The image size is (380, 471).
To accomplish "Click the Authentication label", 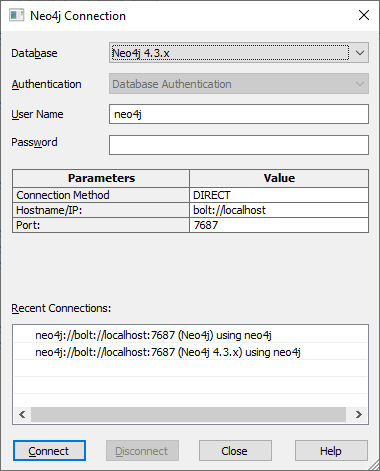I will pos(46,84).
